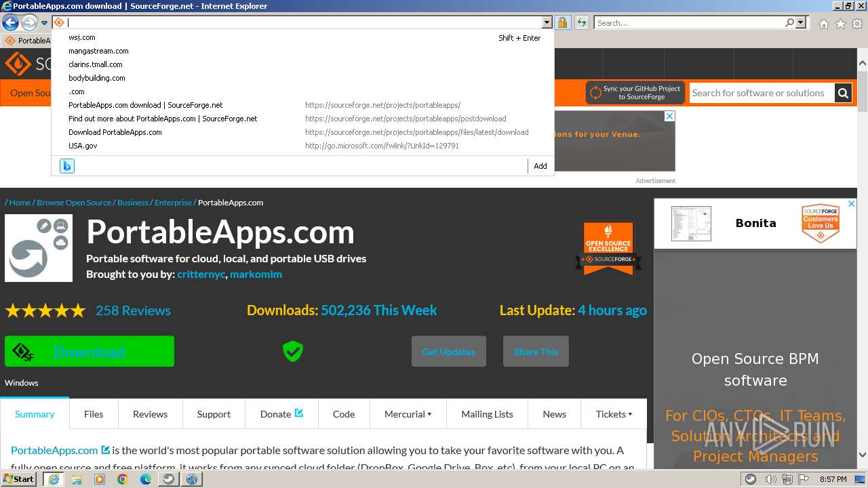Follow Browse Open Source breadcrumb link
Image resolution: width=868 pixels, height=488 pixels.
click(x=74, y=203)
